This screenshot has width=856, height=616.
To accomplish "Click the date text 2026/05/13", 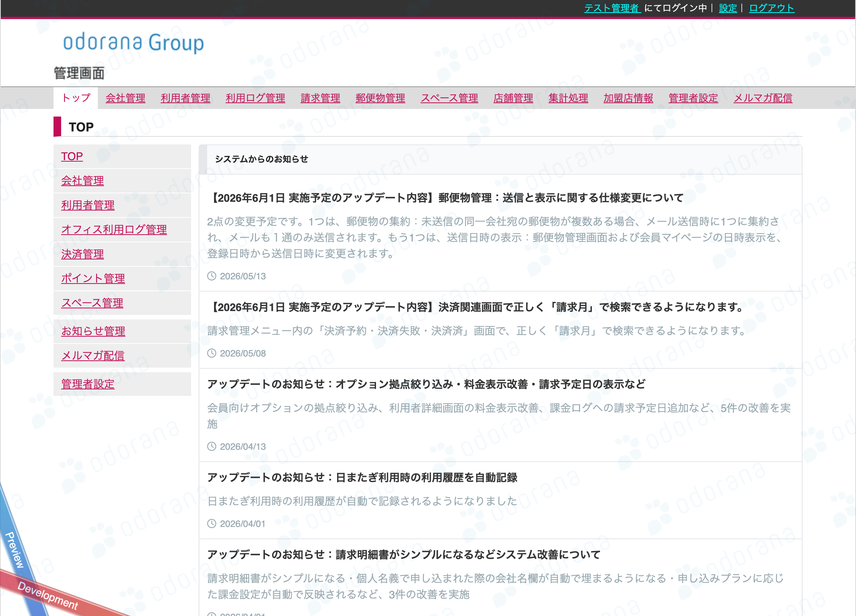I will (x=243, y=276).
